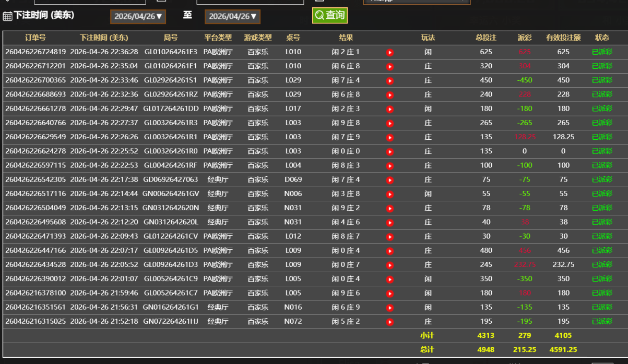Play video for order 260426226640766
Screen dimensions: 628x364
coord(389,124)
